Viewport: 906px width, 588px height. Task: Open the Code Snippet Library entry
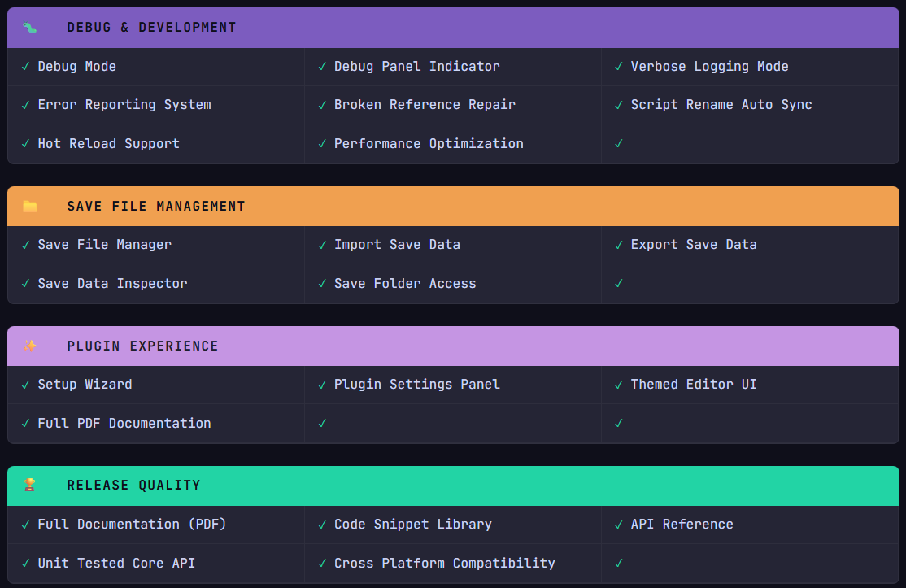(x=412, y=525)
